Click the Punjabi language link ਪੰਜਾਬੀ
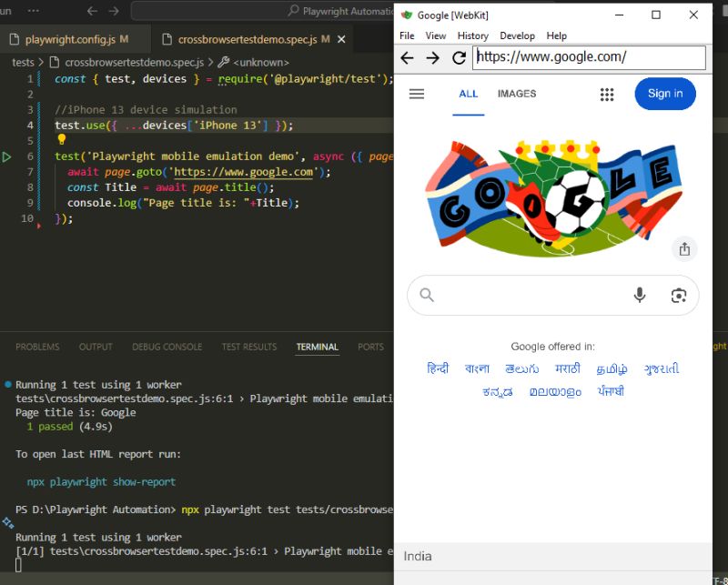728x585 pixels. pyautogui.click(x=611, y=391)
